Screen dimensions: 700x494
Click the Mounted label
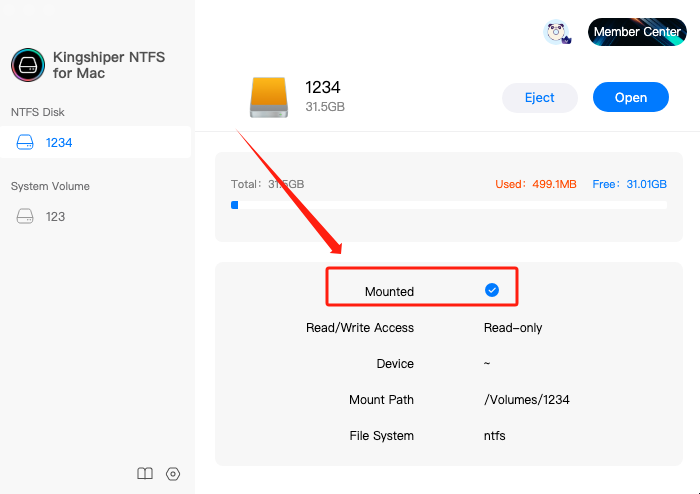tap(389, 291)
